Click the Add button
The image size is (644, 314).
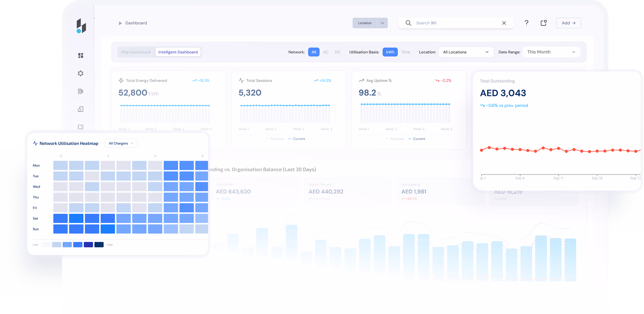tap(568, 23)
